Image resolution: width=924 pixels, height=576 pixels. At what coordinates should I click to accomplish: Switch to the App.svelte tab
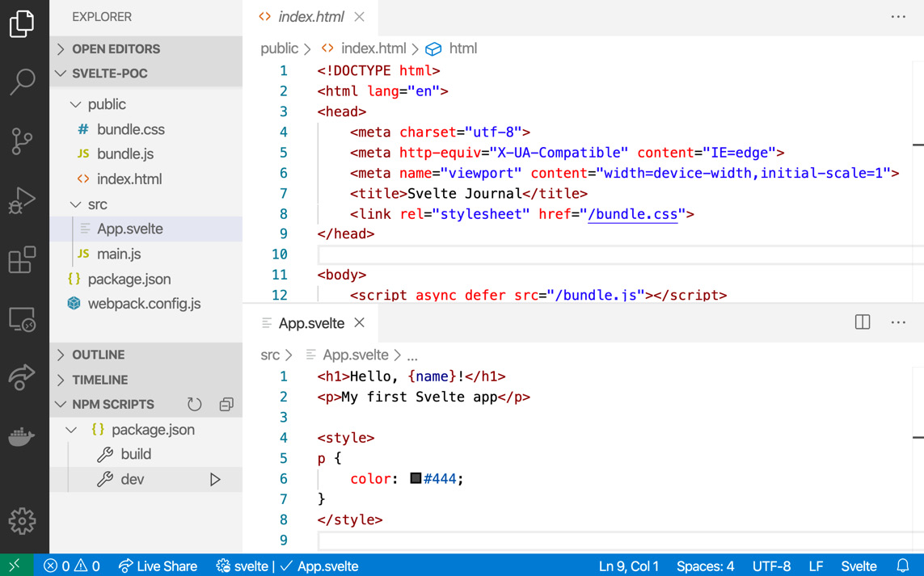(x=311, y=323)
